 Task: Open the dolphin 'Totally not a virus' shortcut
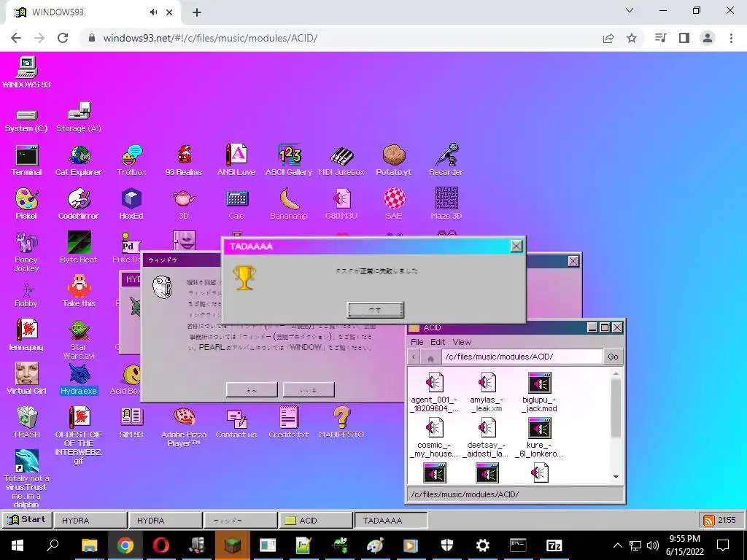tap(27, 461)
